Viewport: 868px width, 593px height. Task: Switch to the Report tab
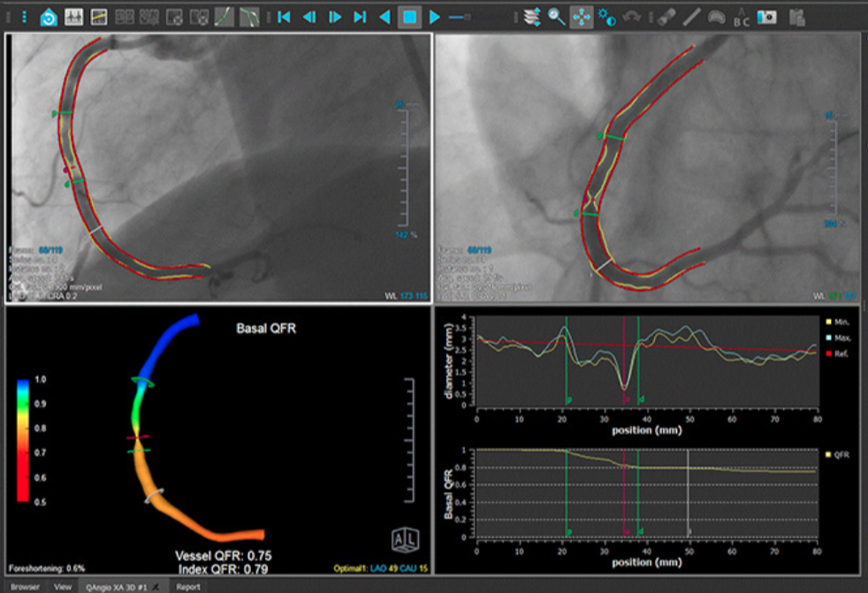[187, 586]
